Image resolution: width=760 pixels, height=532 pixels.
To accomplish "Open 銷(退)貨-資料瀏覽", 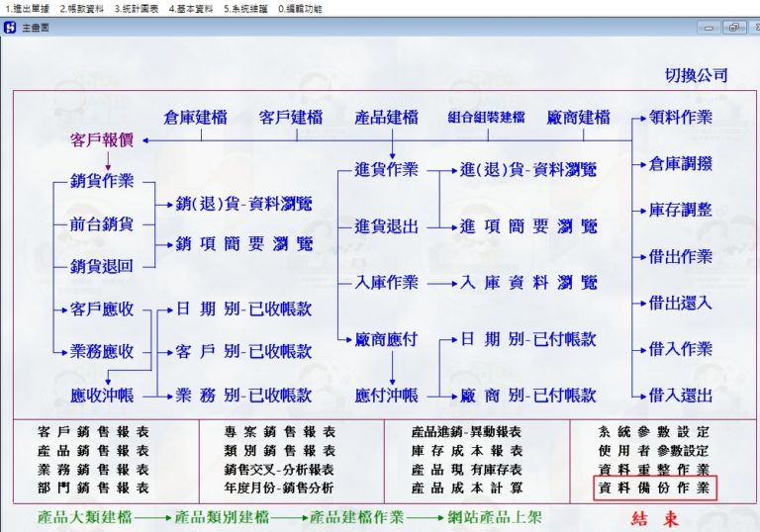I will (x=243, y=204).
